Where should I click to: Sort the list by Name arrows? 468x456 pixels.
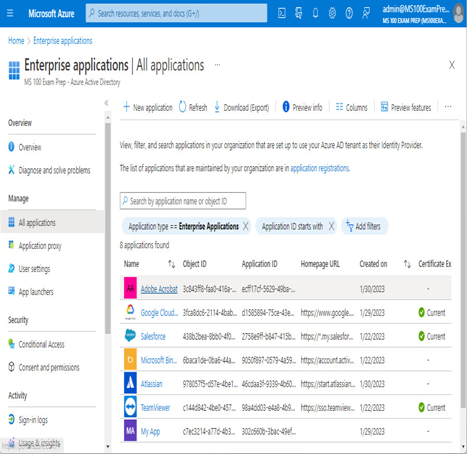(171, 264)
